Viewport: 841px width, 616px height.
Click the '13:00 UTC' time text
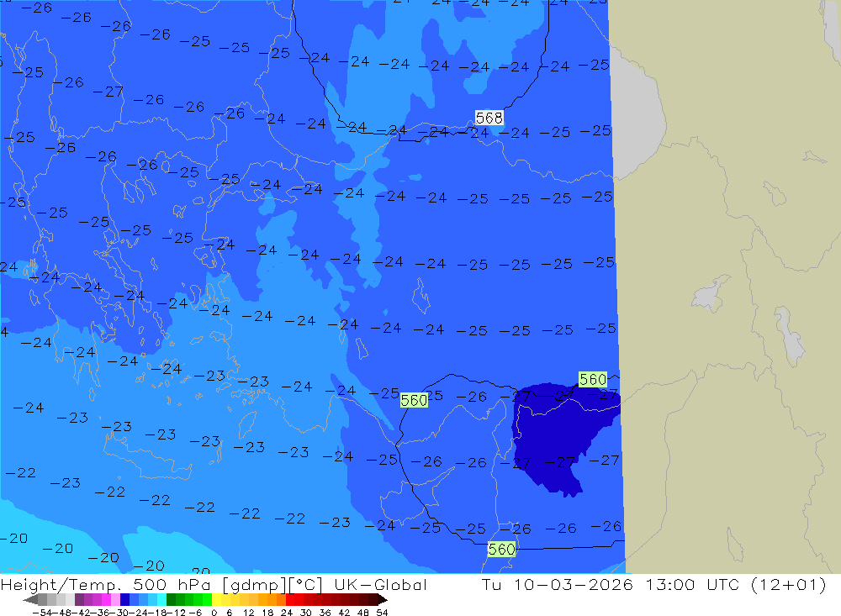pos(691,584)
